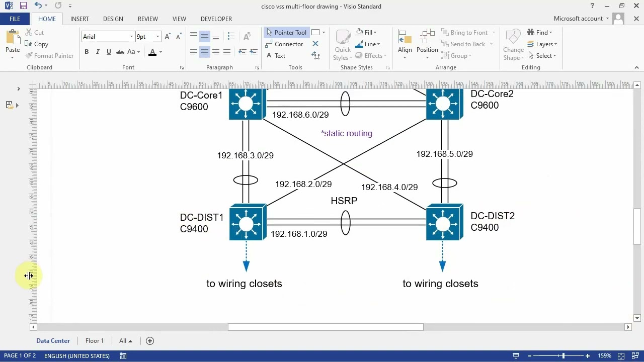Screen dimensions: 644x362
Task: Click PAGE 1 OF 2 status indicator
Action: coord(20,355)
